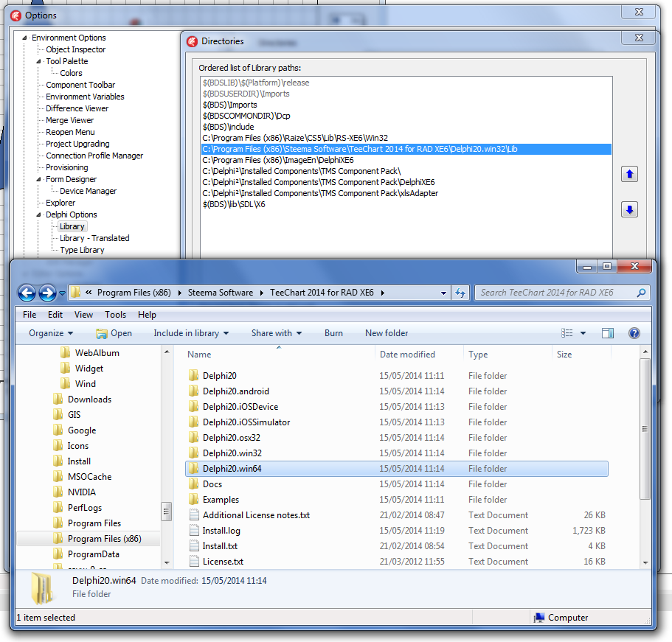Select Type Library in Options tree
The height and width of the screenshot is (642, 672).
(x=82, y=250)
